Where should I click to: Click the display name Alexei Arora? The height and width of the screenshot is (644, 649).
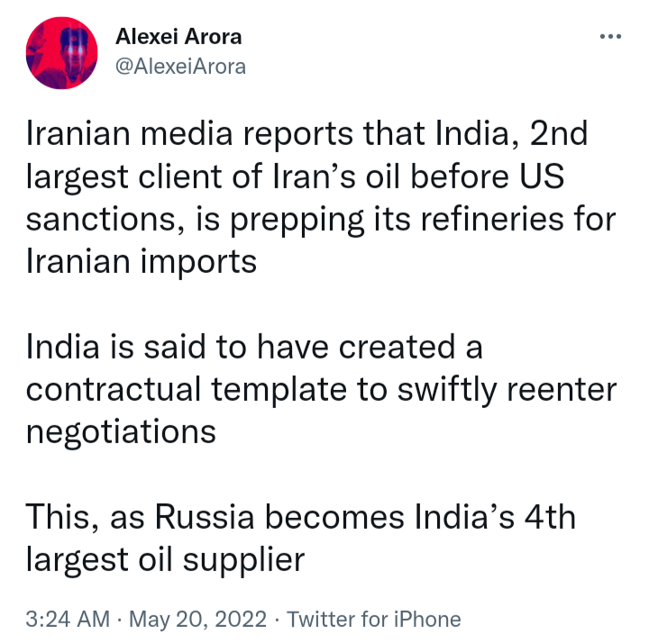tap(178, 37)
